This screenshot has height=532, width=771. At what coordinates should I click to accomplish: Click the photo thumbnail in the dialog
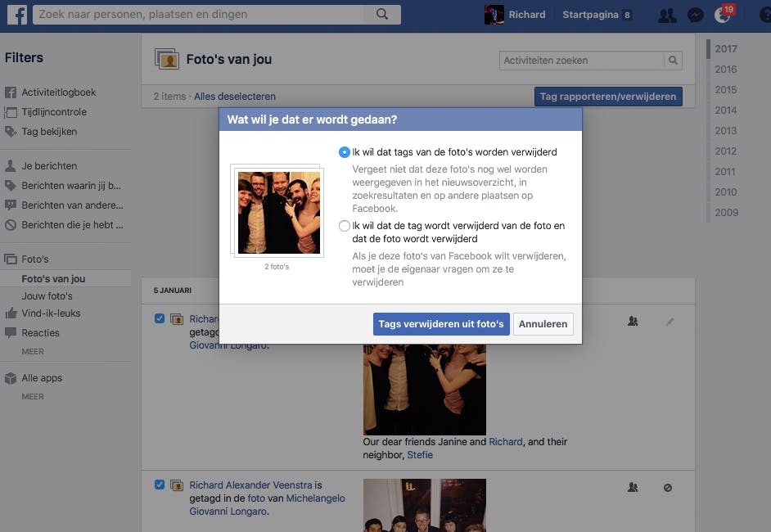tap(278, 213)
